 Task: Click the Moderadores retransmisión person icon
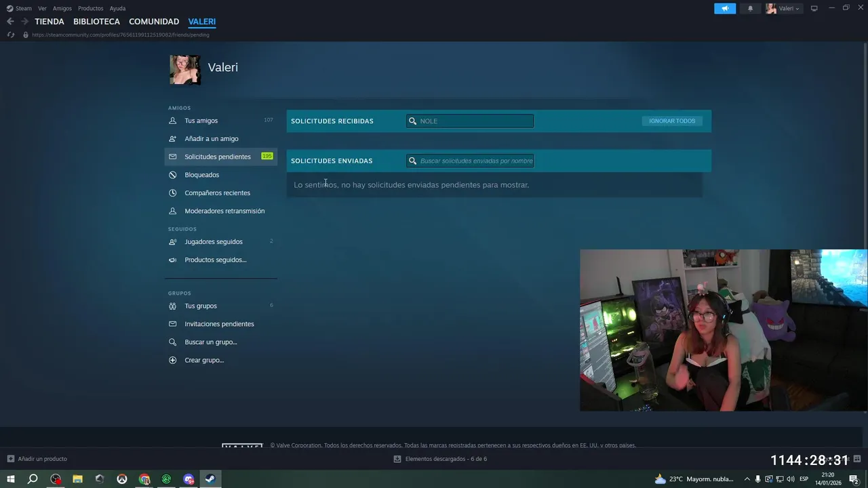coord(172,211)
